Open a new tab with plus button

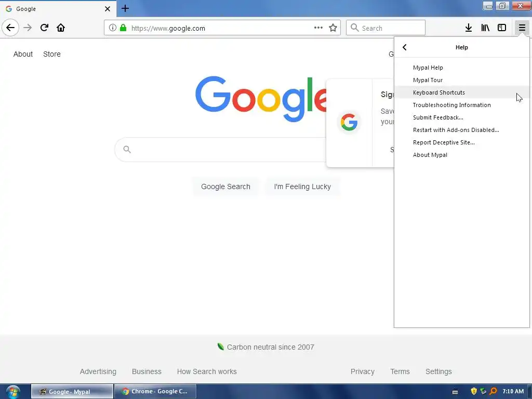[x=125, y=8]
